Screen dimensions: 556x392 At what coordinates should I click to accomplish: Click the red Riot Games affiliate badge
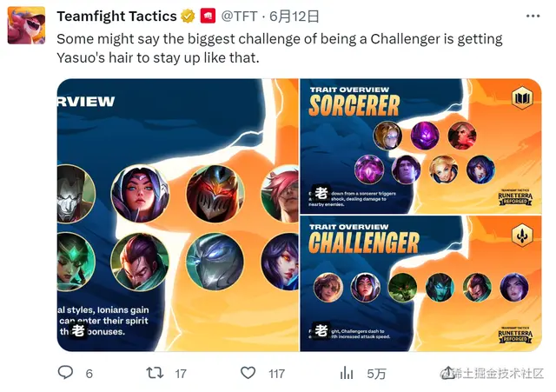click(208, 16)
